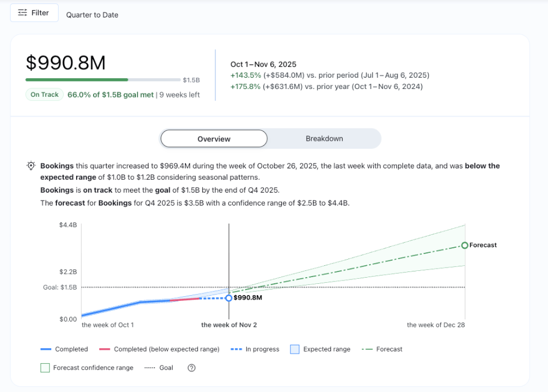Click the Completed blue line legend icon
548x392 pixels.
click(46, 349)
